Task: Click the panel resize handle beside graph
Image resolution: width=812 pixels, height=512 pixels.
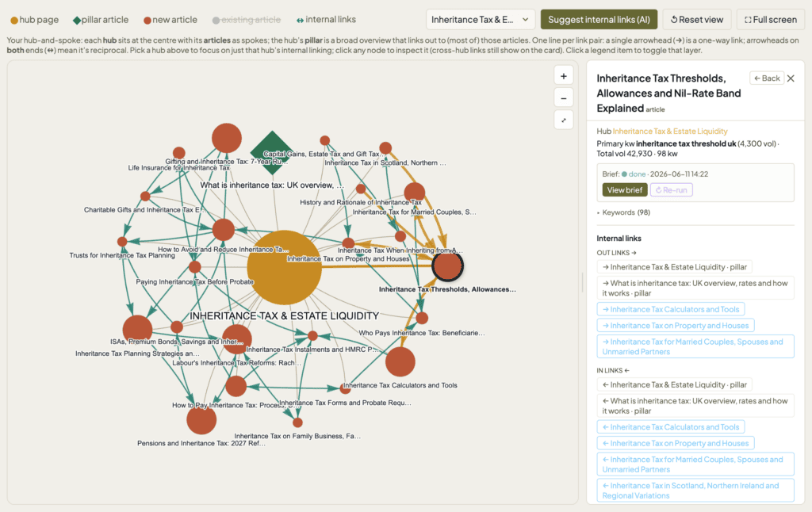Action: coord(583,282)
